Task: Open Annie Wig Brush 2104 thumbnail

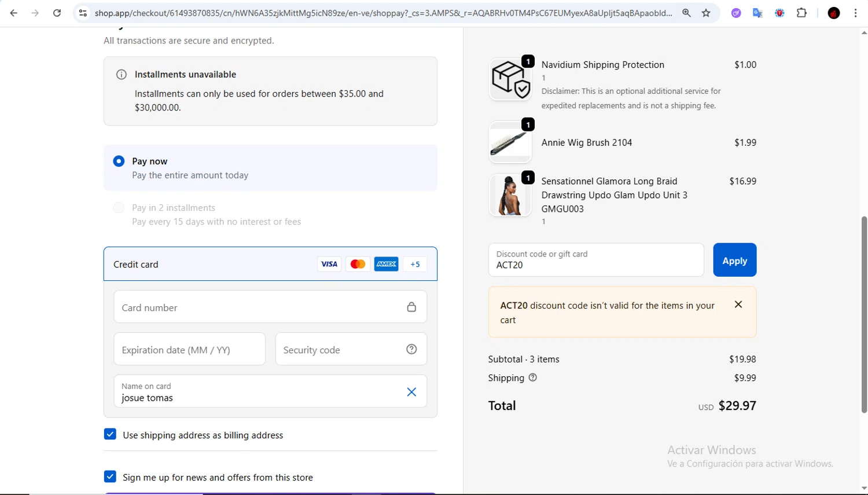Action: (510, 142)
